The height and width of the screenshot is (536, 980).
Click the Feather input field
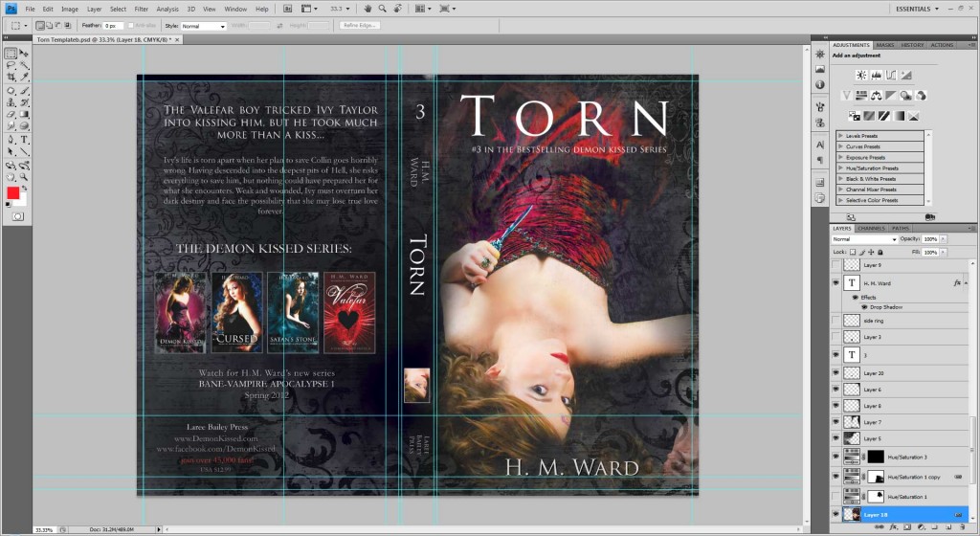pyautogui.click(x=113, y=26)
